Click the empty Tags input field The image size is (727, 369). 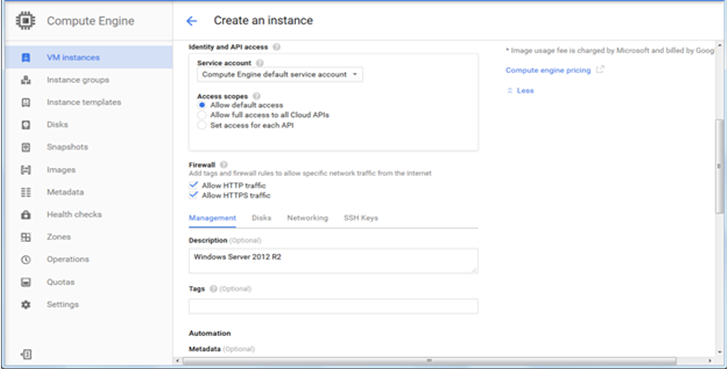point(333,306)
